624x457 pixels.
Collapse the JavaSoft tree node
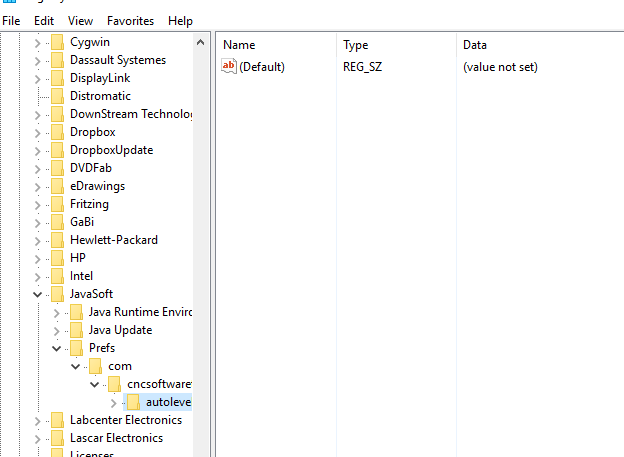point(39,294)
